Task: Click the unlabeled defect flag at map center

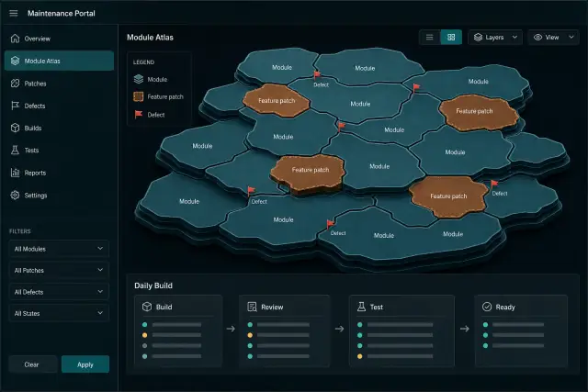Action: point(341,127)
